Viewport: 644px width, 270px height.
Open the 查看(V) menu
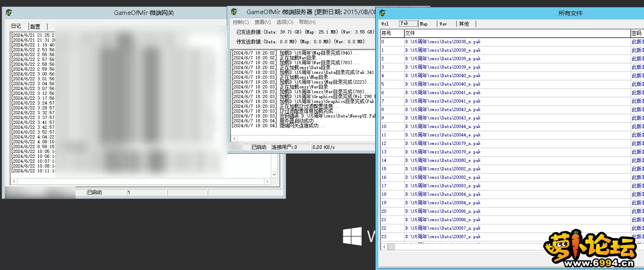point(262,22)
